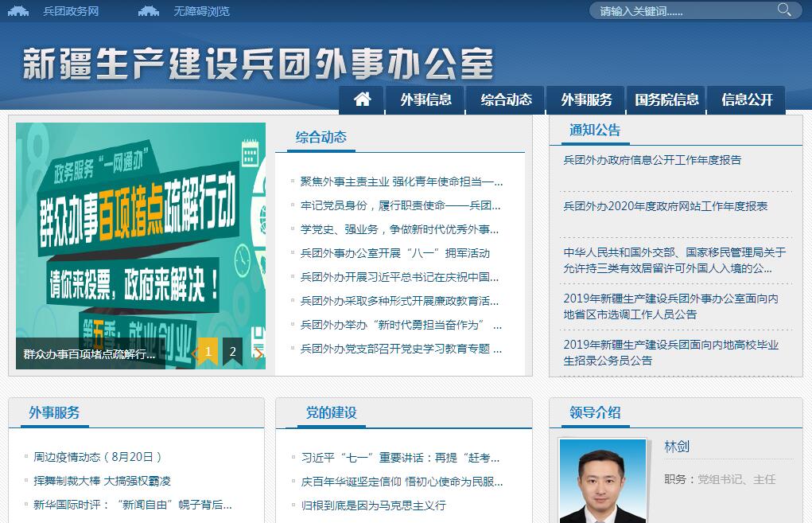Click the building icon beside 无障碍浏览
Image resolution: width=812 pixels, height=523 pixels.
pyautogui.click(x=149, y=11)
